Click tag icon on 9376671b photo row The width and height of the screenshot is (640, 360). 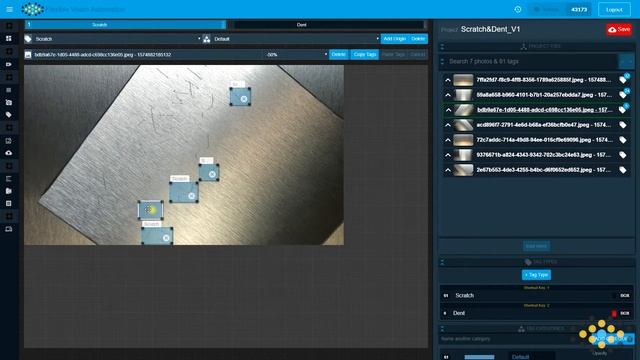[623, 155]
